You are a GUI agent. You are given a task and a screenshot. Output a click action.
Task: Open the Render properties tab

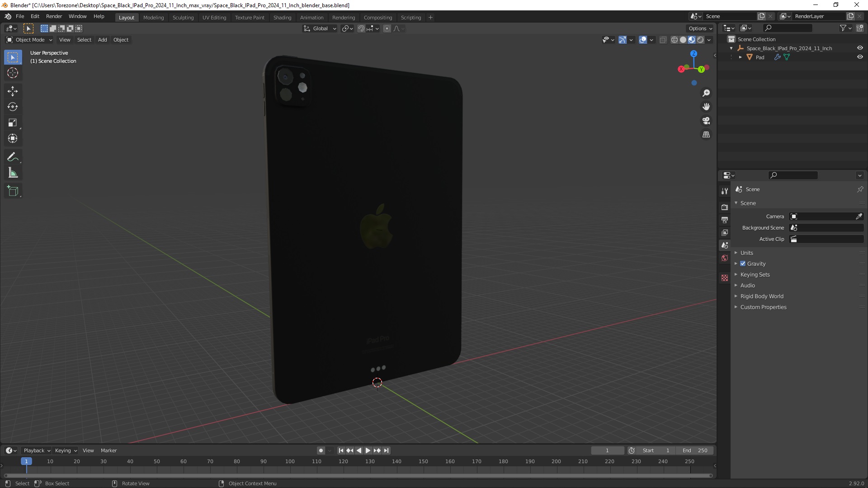coord(725,207)
